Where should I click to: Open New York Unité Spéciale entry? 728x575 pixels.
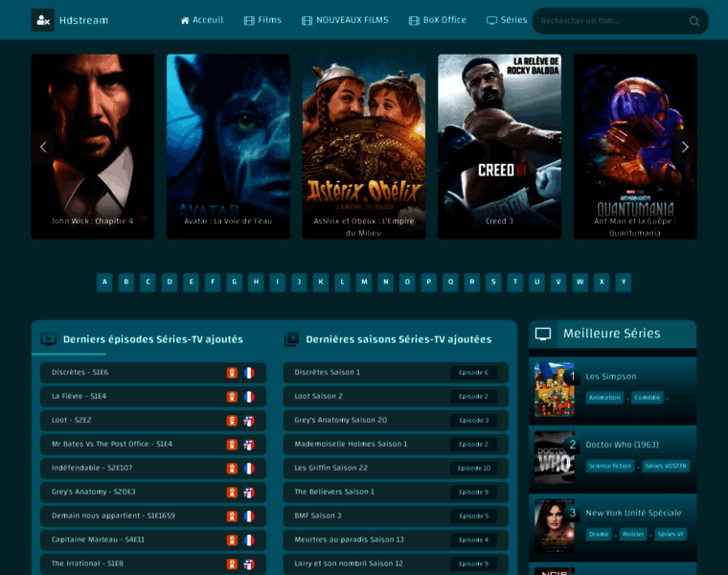pos(633,513)
